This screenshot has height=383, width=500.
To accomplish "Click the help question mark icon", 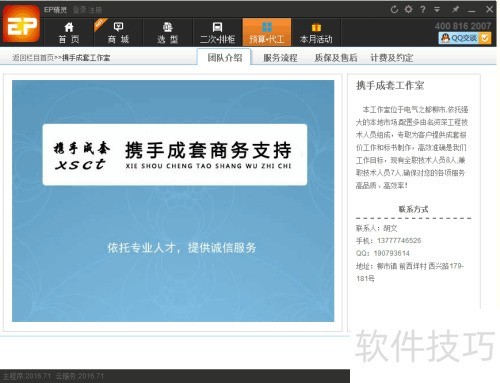I will tap(423, 9).
